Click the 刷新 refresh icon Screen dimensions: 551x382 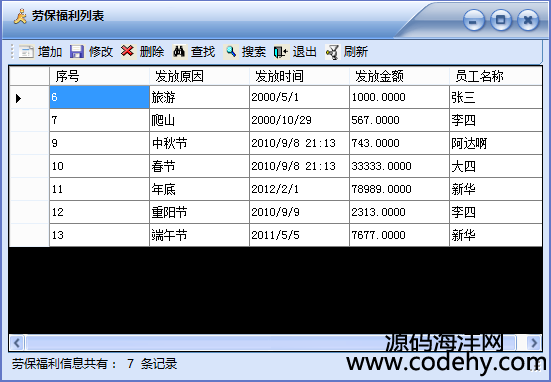pos(332,52)
